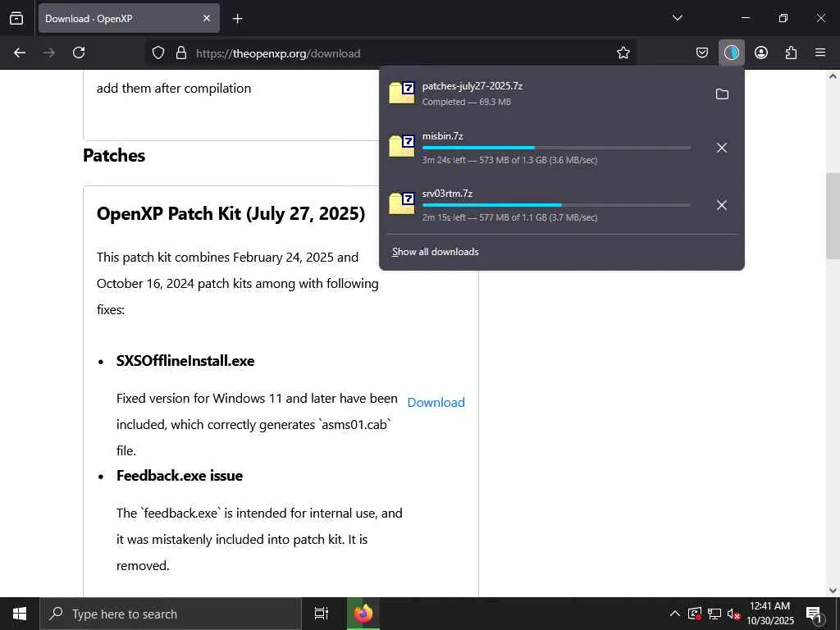
Task: Cancel the srv03rtm.7z download
Action: pos(722,205)
